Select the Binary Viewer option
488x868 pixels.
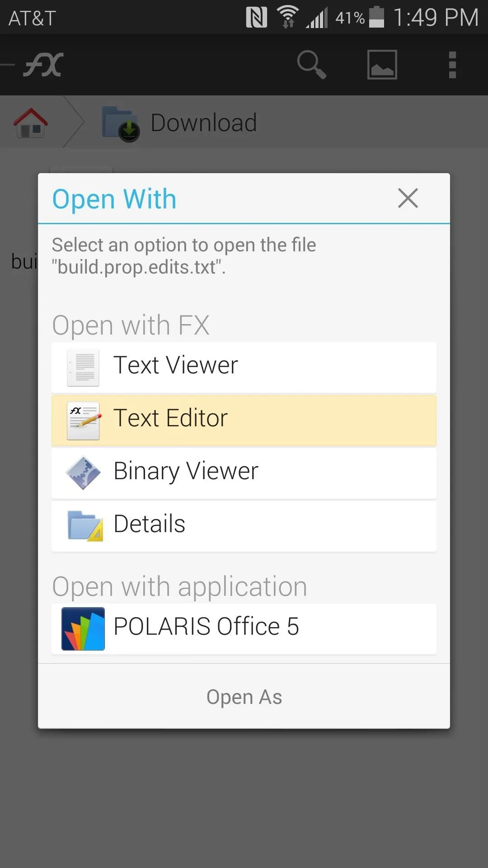(244, 473)
